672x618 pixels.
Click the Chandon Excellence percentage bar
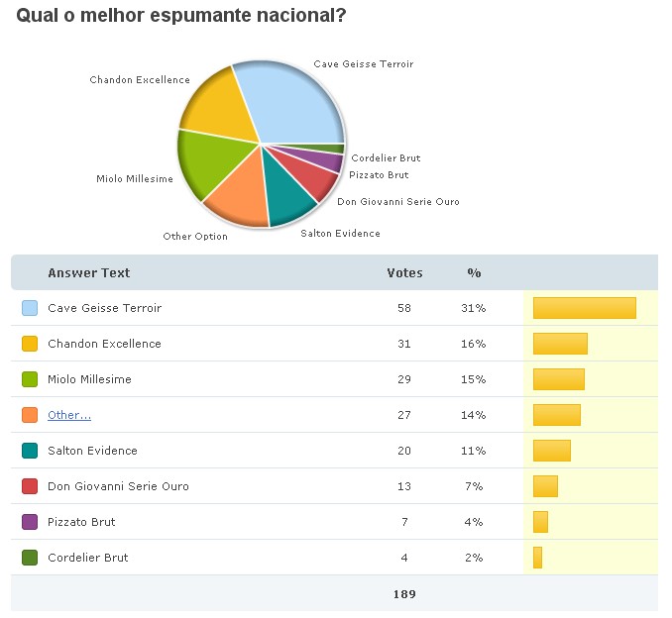[x=560, y=344]
